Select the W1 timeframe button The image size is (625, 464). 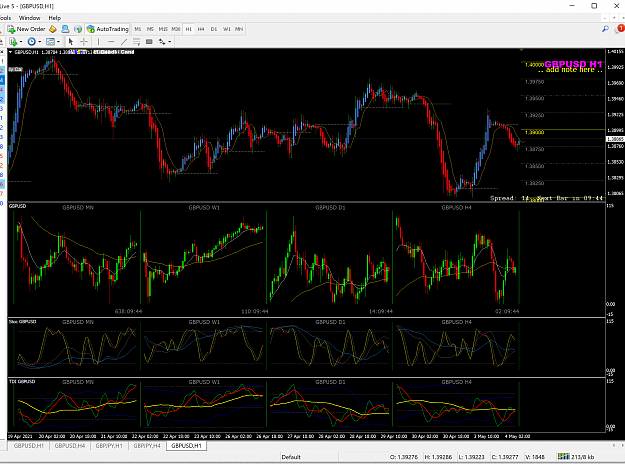[226, 29]
